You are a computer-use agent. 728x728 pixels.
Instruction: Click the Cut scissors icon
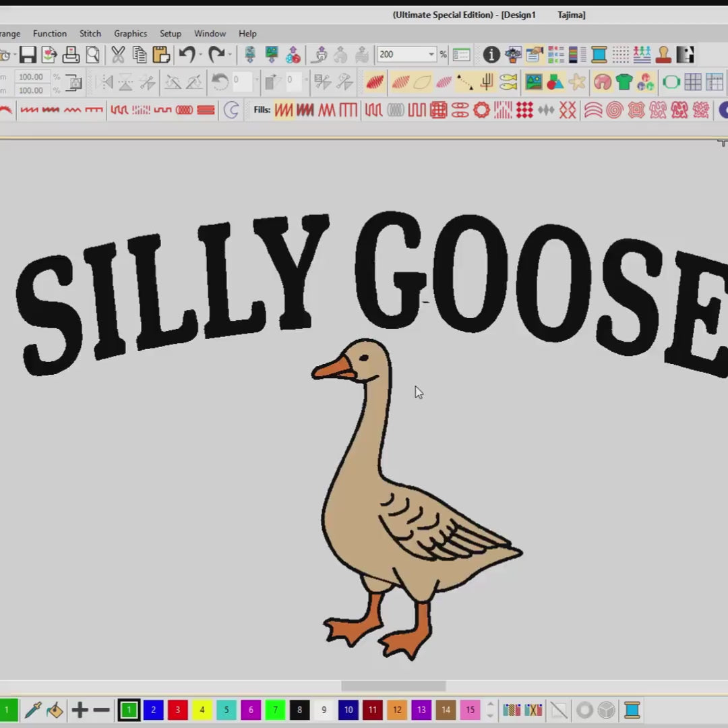(x=118, y=55)
